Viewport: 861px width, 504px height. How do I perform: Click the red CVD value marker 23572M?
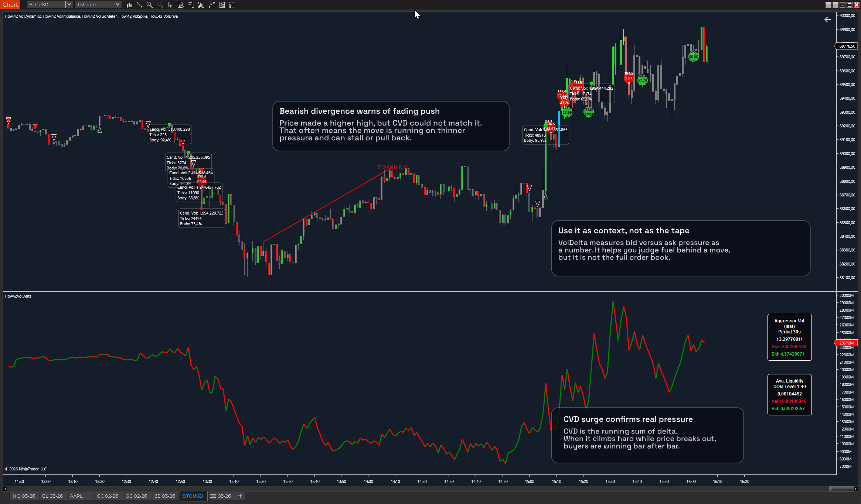point(846,343)
